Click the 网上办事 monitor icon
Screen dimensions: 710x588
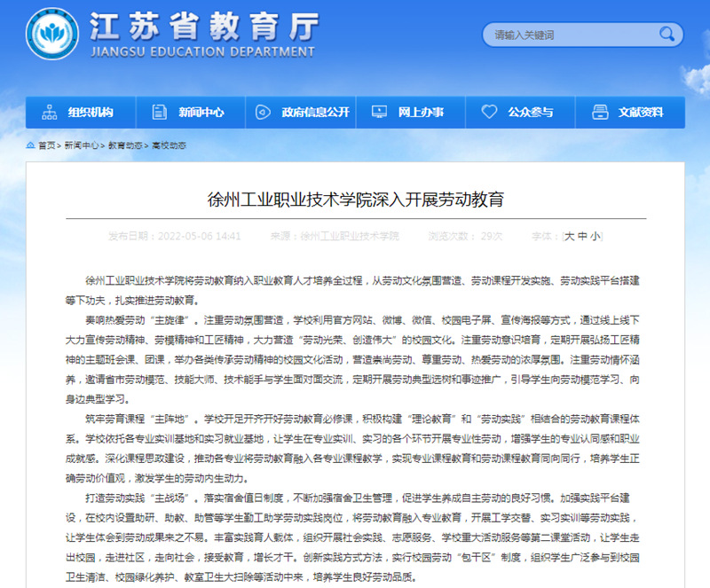pos(378,113)
